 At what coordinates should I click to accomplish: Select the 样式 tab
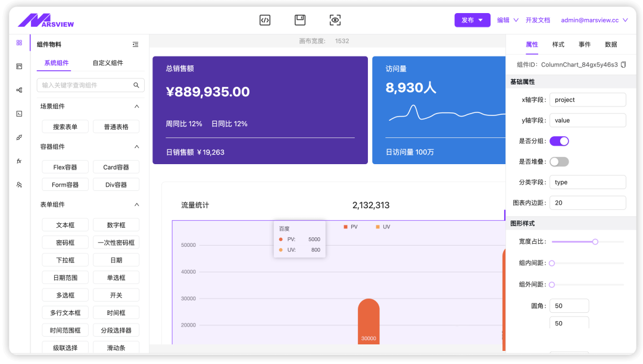(x=558, y=44)
